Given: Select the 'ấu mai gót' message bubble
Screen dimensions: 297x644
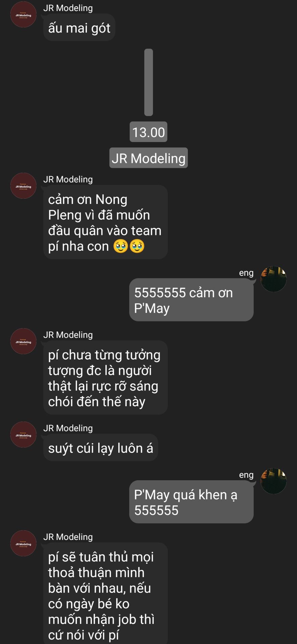Looking at the screenshot, I should [79, 28].
